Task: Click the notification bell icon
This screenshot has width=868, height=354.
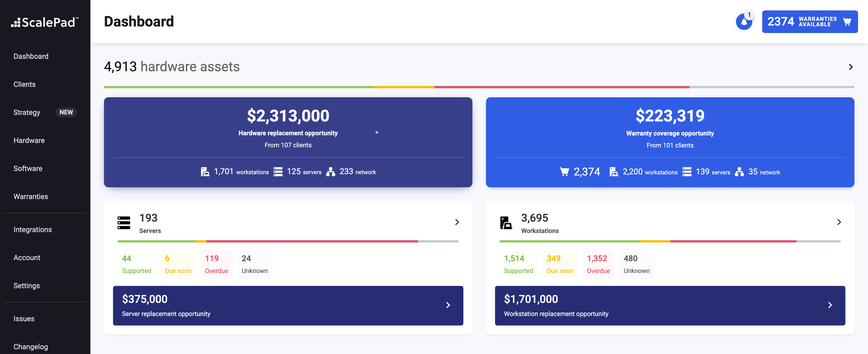Action: pyautogui.click(x=744, y=22)
